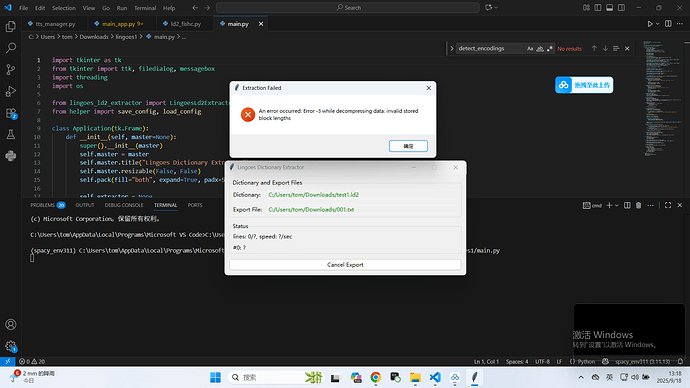The width and height of the screenshot is (690, 388).
Task: Open the Selection menu
Action: (x=64, y=8)
